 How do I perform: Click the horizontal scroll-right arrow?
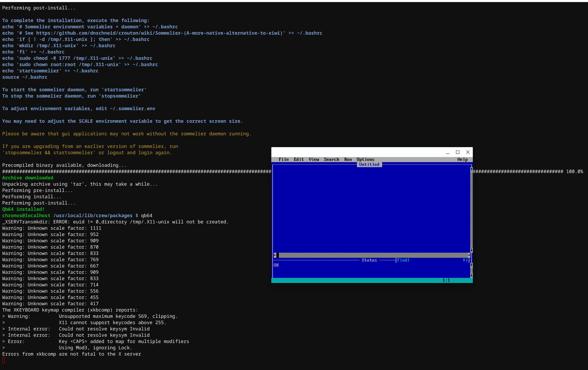pyautogui.click(x=469, y=255)
